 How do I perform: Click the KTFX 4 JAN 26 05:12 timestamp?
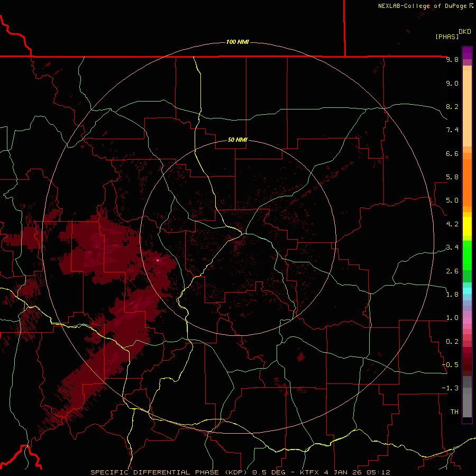tap(345, 472)
